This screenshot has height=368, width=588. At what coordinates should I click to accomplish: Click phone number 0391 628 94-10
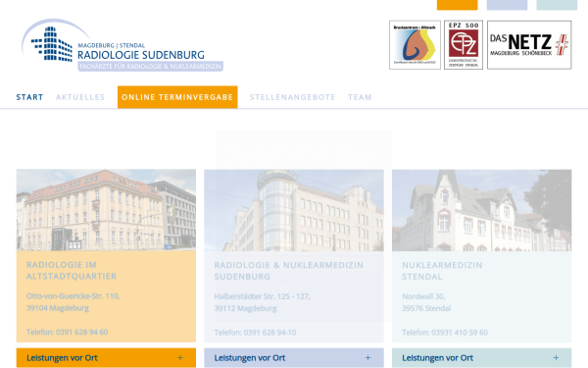(x=269, y=333)
